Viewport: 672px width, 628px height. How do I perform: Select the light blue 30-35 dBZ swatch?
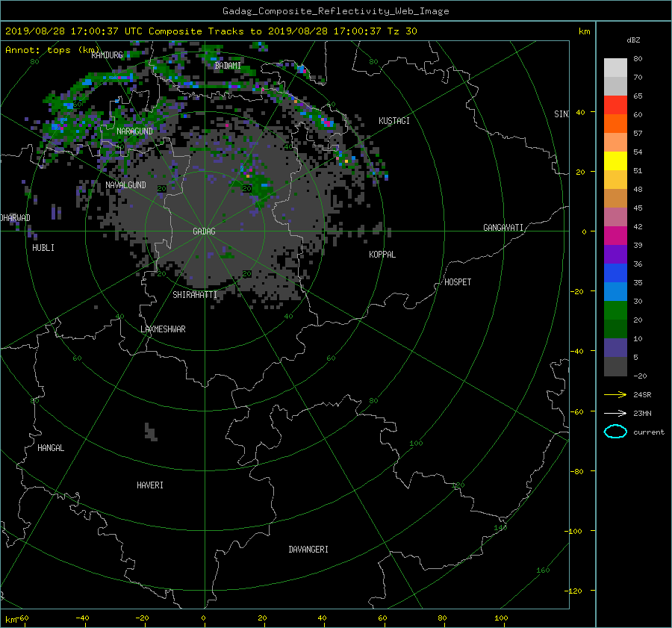pyautogui.click(x=615, y=291)
